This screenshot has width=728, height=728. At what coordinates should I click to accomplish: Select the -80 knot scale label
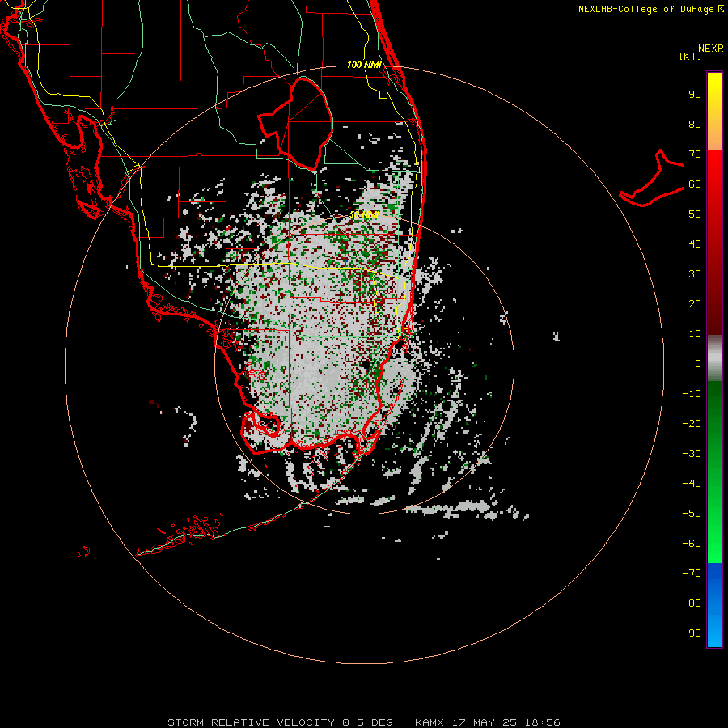pyautogui.click(x=692, y=603)
